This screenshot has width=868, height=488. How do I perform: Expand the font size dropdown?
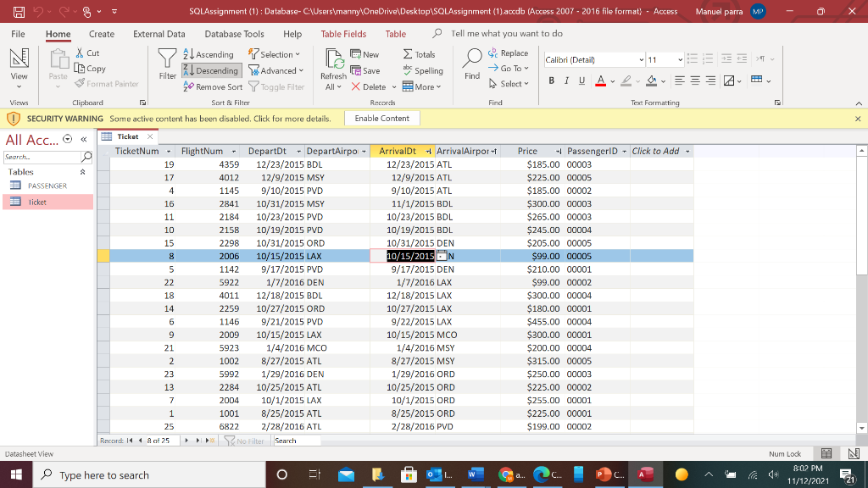(x=680, y=60)
